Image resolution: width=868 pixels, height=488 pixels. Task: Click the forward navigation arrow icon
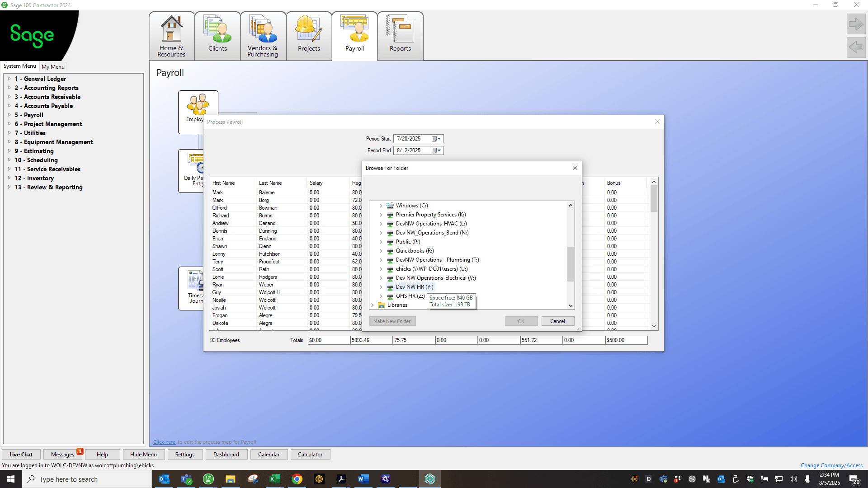856,24
